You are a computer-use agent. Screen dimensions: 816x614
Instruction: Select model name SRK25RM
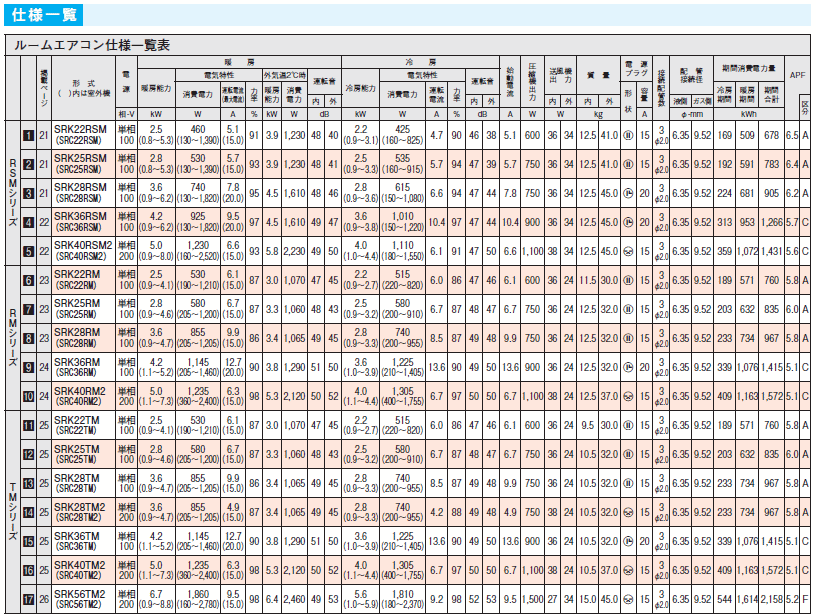coord(77,303)
